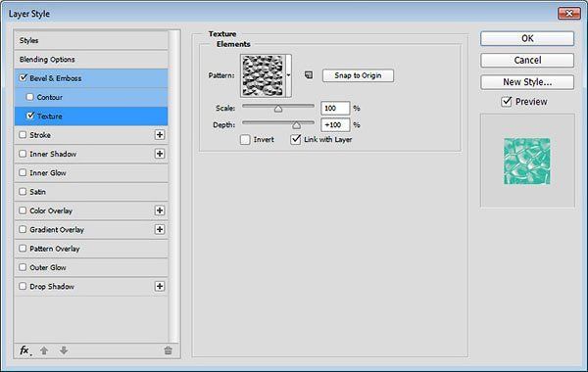Click the New Style... button
The width and height of the screenshot is (588, 372).
click(x=527, y=81)
